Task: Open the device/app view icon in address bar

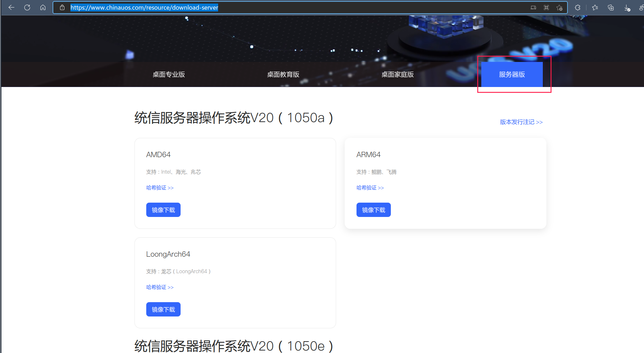Action: click(x=534, y=8)
